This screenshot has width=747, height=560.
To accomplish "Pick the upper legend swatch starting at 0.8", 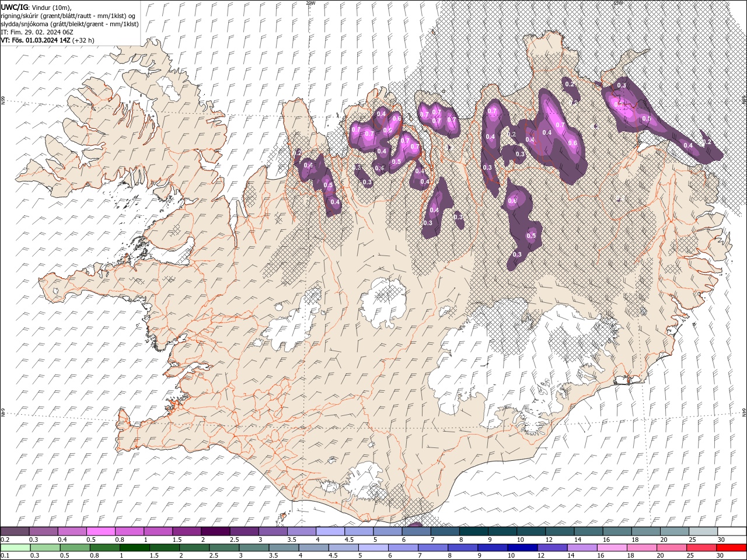I will [129, 531].
